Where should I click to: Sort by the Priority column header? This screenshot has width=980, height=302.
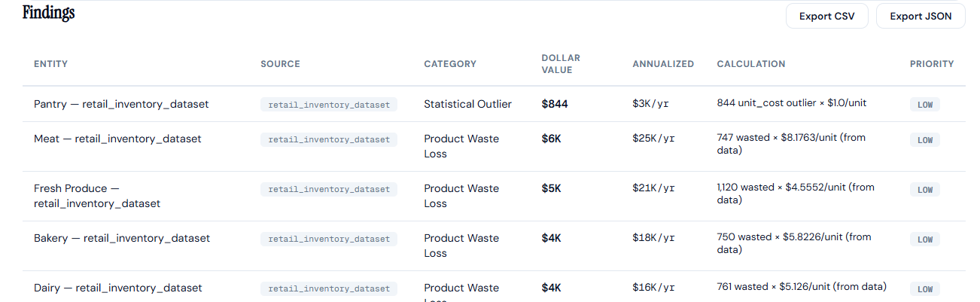931,64
